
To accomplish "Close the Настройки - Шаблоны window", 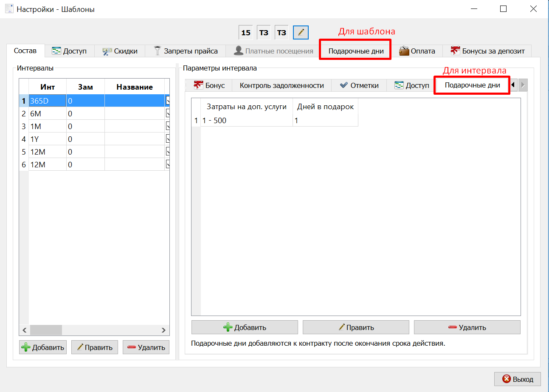I will click(x=533, y=8).
